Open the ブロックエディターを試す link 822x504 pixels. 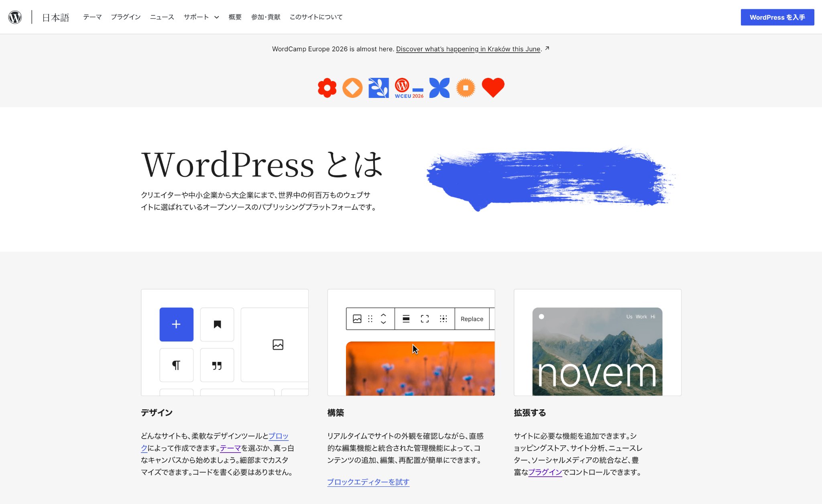pos(368,482)
